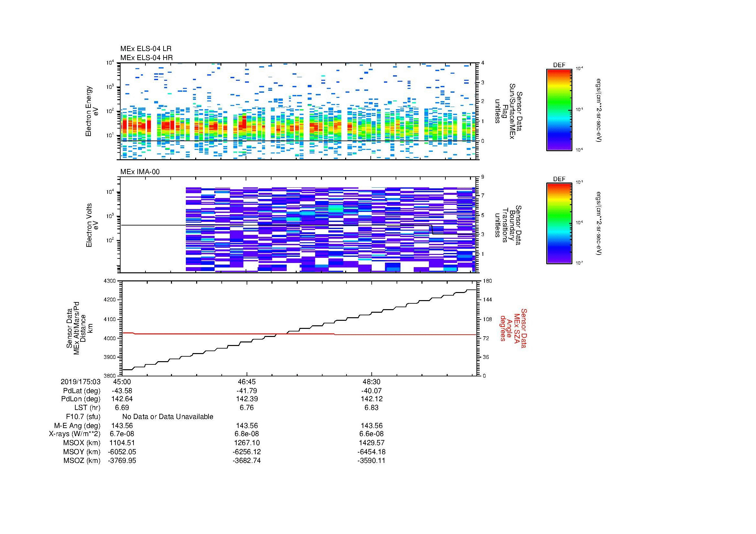
Task: Click the 48:30 time tick label
Action: pyautogui.click(x=371, y=382)
